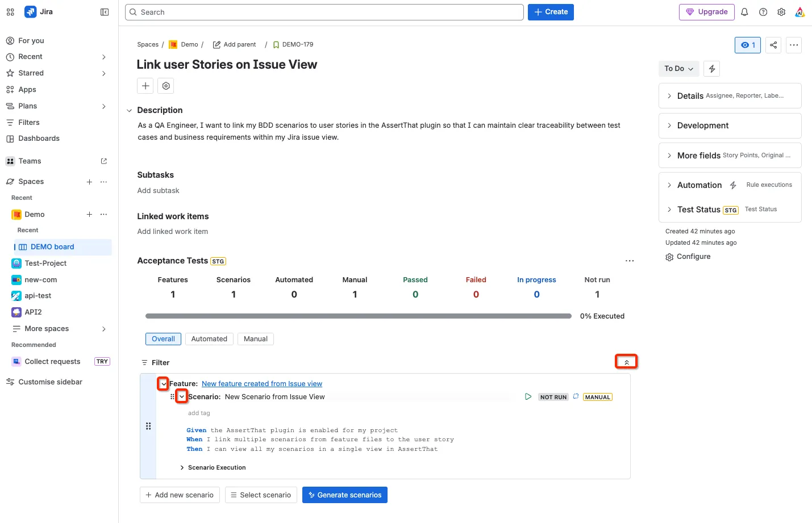Open the help question mark icon
This screenshot has height=523, width=812.
pos(763,12)
